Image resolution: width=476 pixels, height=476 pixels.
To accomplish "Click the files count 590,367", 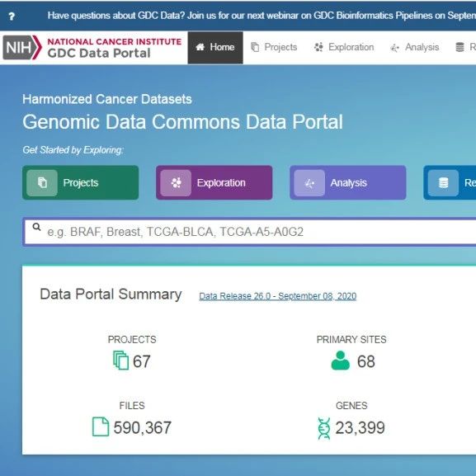I will pos(143,427).
